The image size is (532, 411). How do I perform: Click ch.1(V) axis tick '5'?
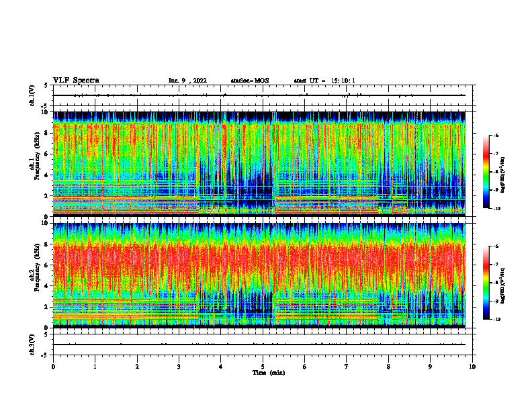tap(46, 85)
